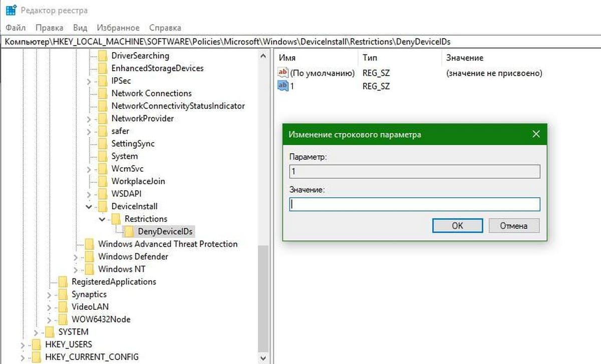
Task: Click the tree pane scroll up arrow
Action: (263, 56)
